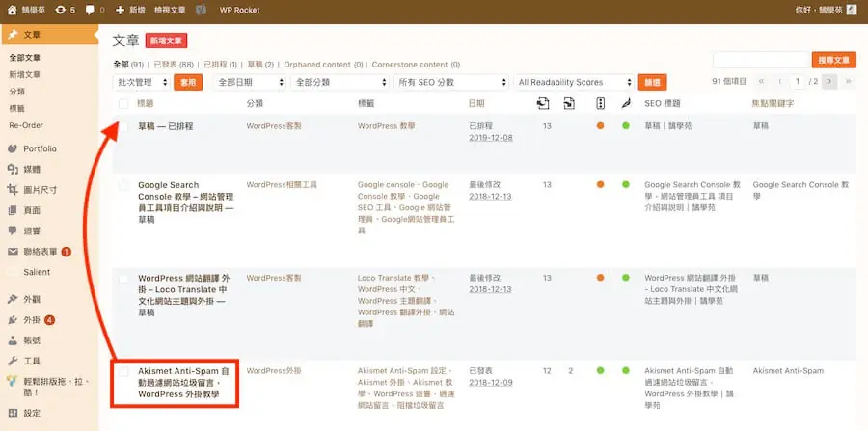This screenshot has width=868, height=431.
Task: Click the WordPress外掛 category link in Akismet row
Action: (x=274, y=370)
